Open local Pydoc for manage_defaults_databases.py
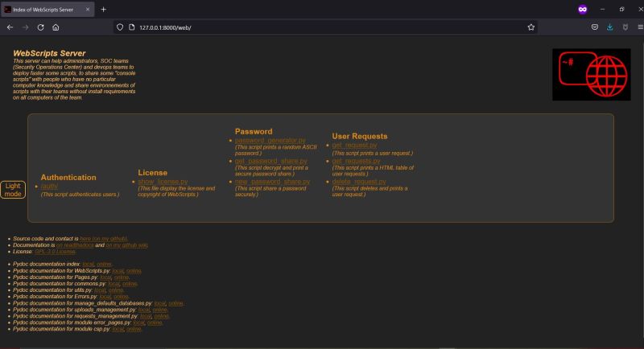This screenshot has height=349, width=644. pos(160,303)
